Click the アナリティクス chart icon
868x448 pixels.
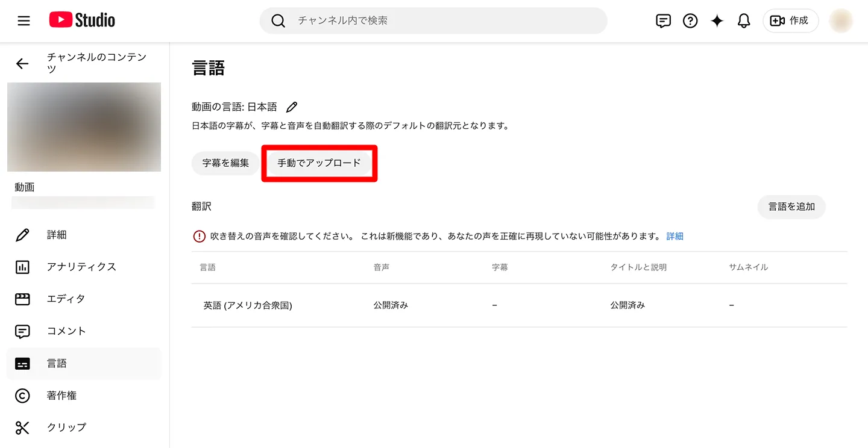tap(22, 267)
